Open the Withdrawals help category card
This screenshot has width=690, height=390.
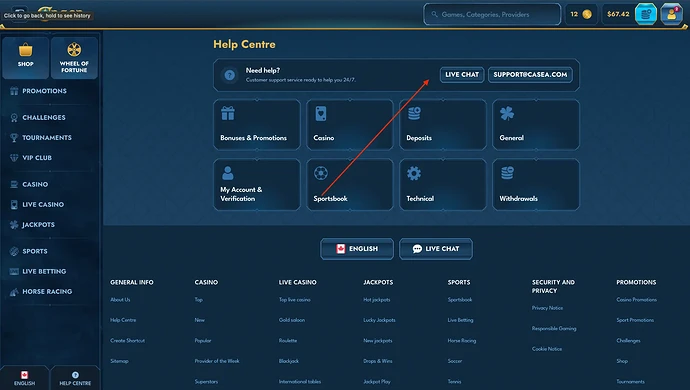[536, 184]
